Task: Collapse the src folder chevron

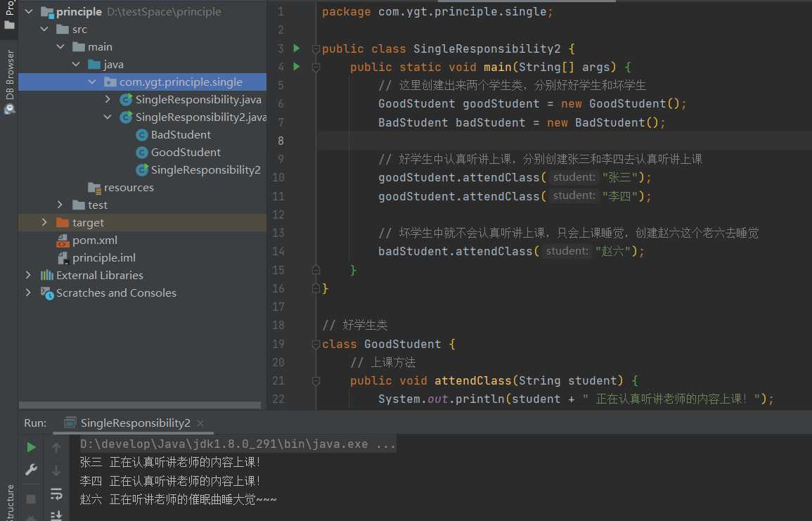Action: click(x=44, y=29)
